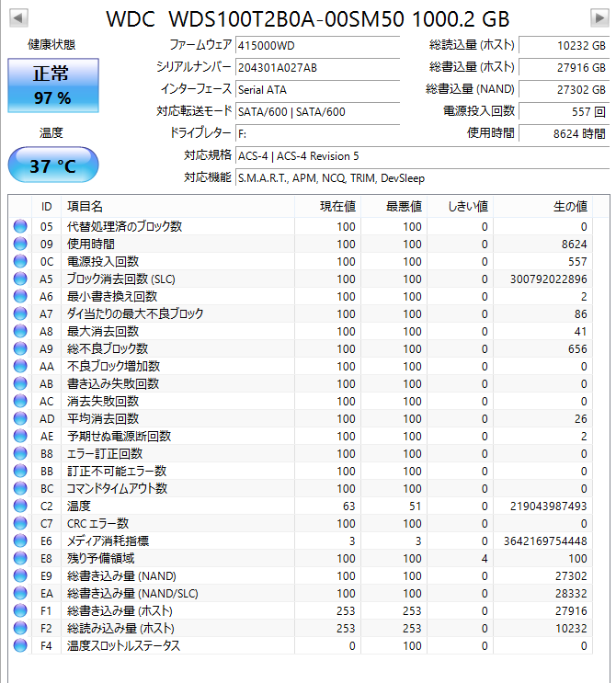Select row ダイ当たりの最大不良ブロック
This screenshot has width=616, height=683.
tap(301, 313)
